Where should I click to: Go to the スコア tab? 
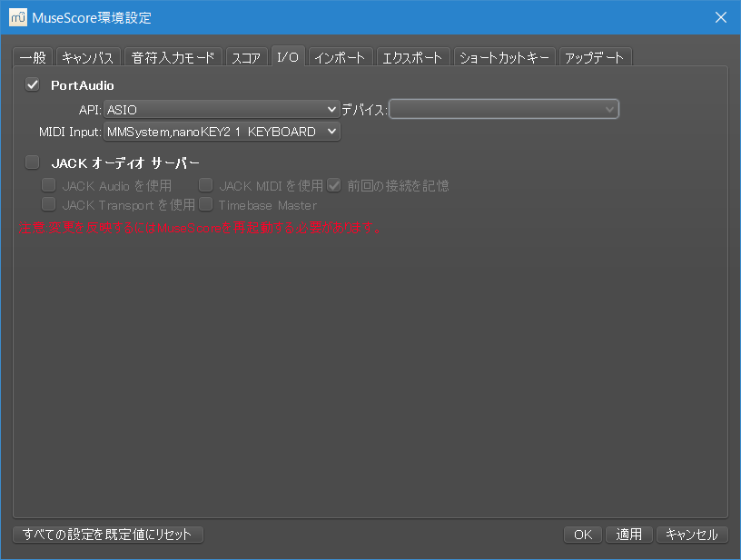click(x=246, y=57)
